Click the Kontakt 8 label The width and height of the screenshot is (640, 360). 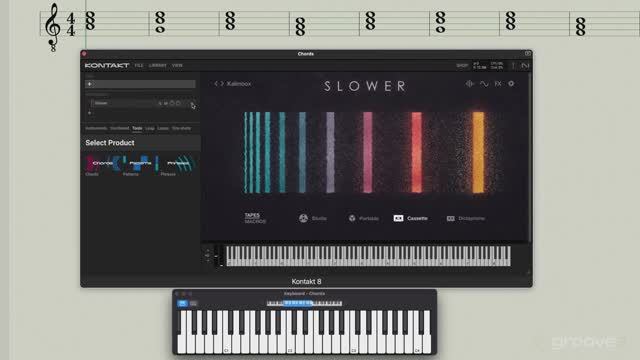point(306,281)
